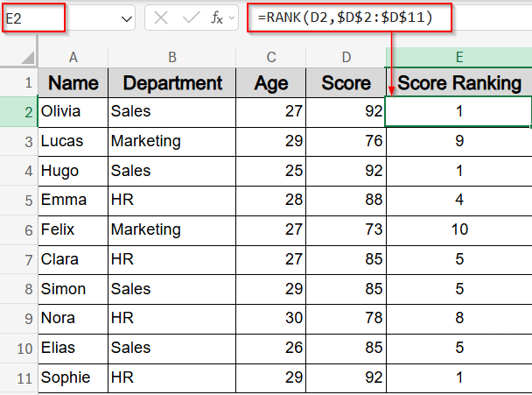This screenshot has width=532, height=395.
Task: Select Olivia's Sales department cell
Action: coord(172,112)
